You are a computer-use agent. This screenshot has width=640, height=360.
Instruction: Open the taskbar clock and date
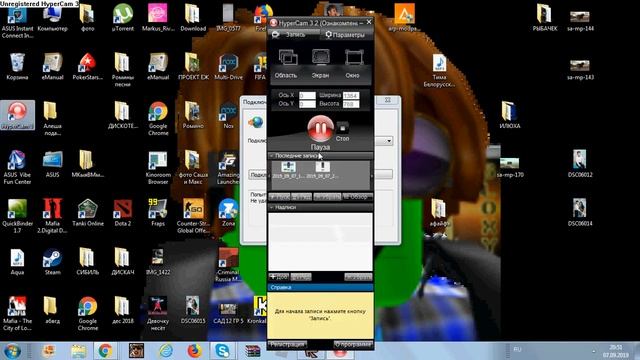(616, 351)
